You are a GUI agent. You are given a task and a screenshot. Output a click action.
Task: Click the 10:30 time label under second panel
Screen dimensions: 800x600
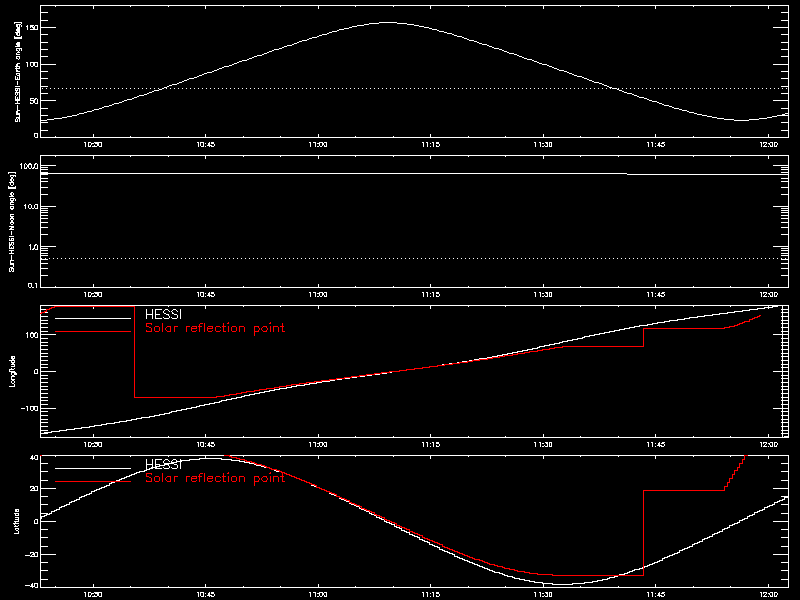(93, 295)
